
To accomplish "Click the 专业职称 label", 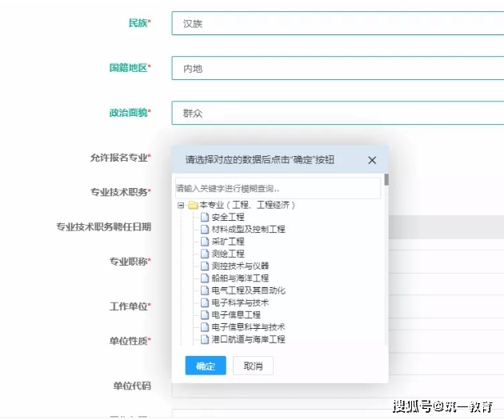I will (x=130, y=262).
